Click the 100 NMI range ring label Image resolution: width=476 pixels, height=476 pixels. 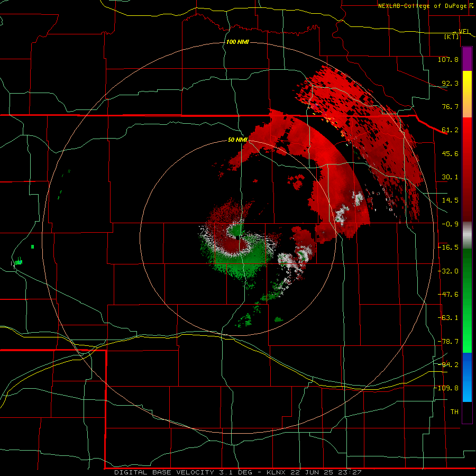237,42
